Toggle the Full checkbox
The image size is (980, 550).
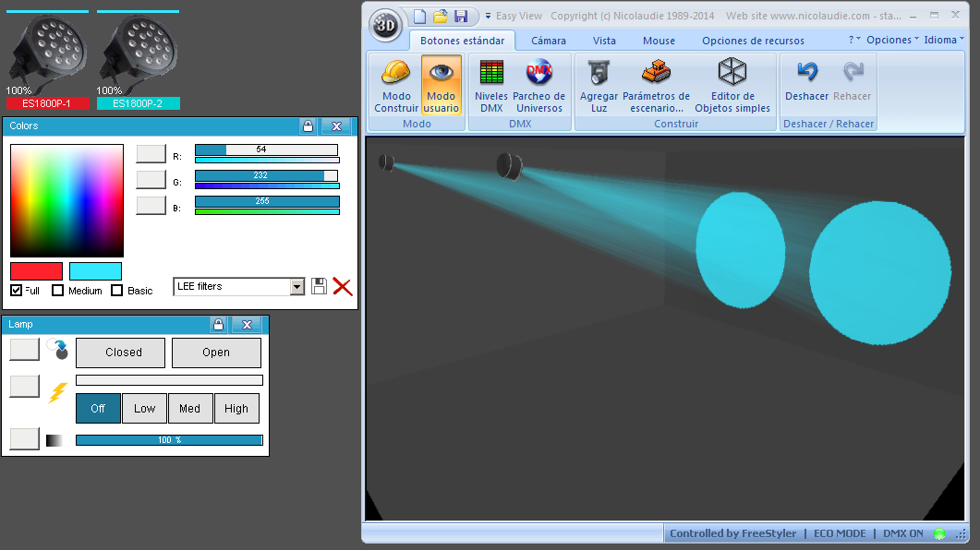[x=17, y=291]
